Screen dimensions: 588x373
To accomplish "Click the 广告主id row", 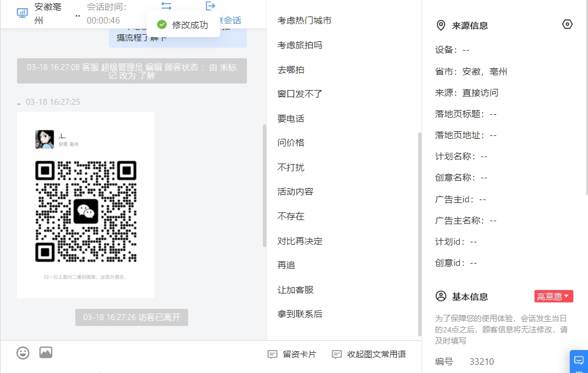I will pyautogui.click(x=460, y=199).
